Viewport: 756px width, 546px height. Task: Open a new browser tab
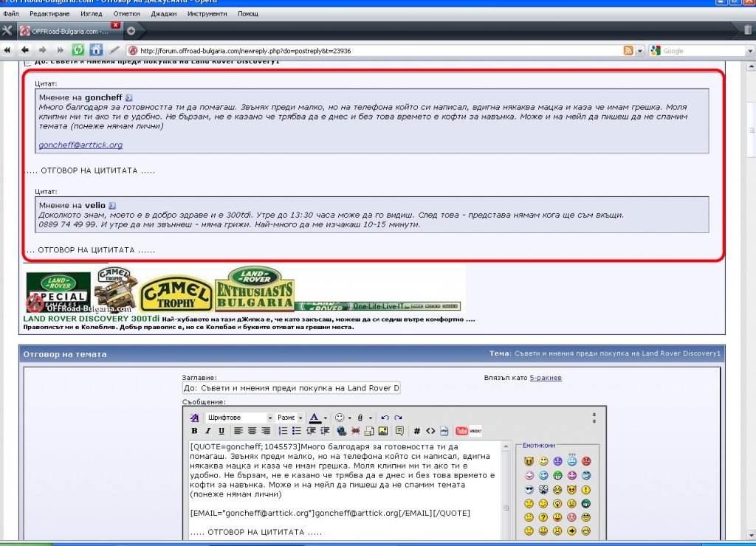pyautogui.click(x=131, y=30)
